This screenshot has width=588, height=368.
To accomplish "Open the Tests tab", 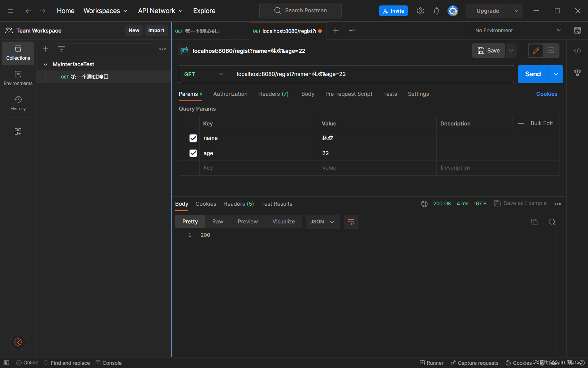I will [x=390, y=94].
